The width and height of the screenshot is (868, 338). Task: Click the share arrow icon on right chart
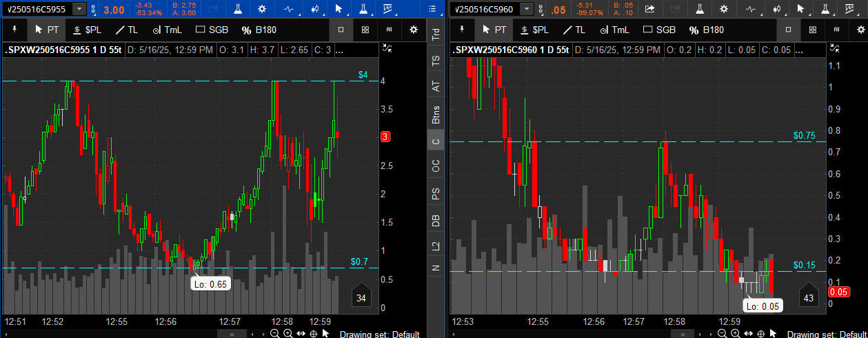649,9
